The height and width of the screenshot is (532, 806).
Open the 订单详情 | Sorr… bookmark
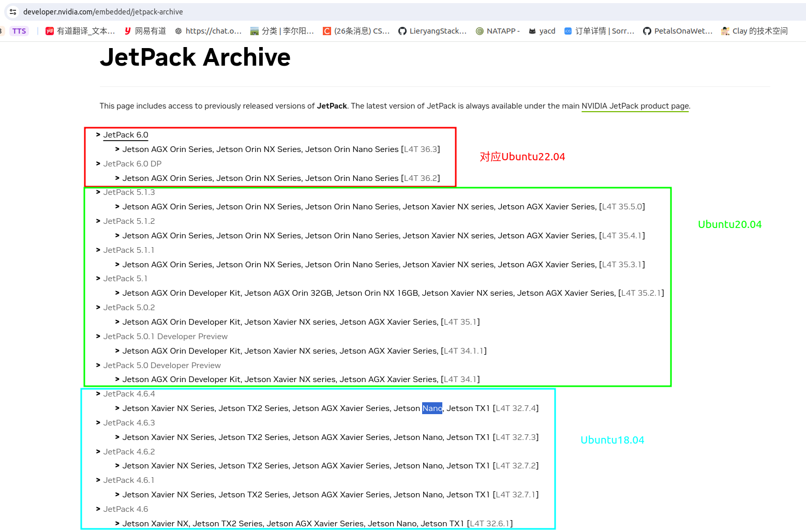tap(599, 31)
